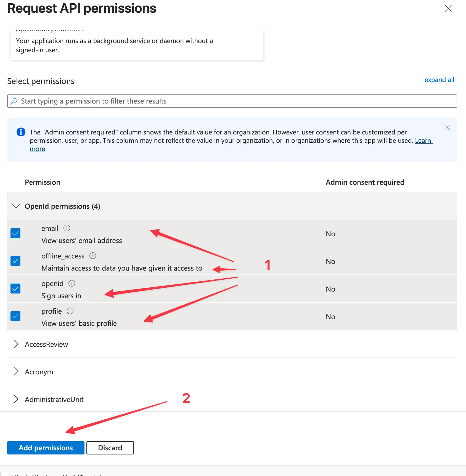Click the Add permissions button
466x476 pixels.
[x=46, y=448]
